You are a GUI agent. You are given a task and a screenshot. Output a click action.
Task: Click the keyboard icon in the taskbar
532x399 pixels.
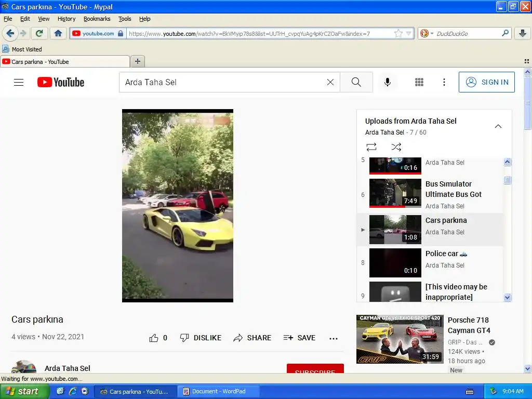[470, 392]
